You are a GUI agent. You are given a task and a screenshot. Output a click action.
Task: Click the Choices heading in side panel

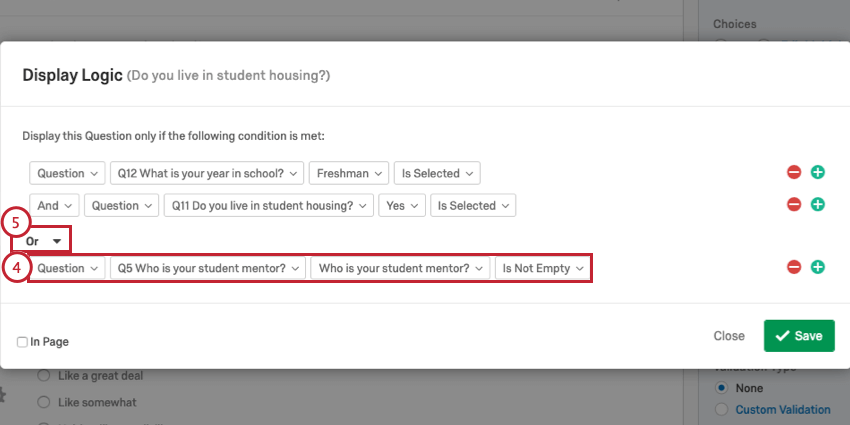[x=735, y=24]
